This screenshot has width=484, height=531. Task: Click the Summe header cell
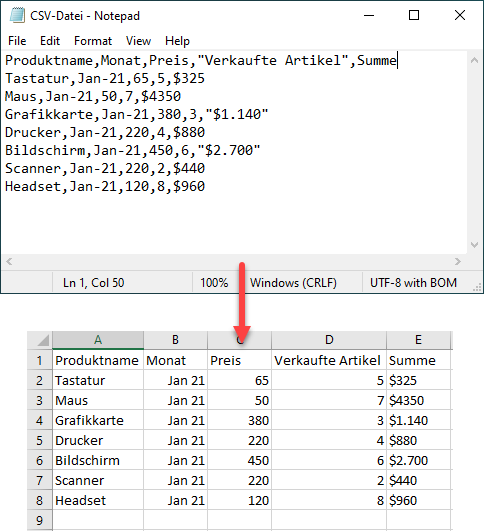point(418,360)
